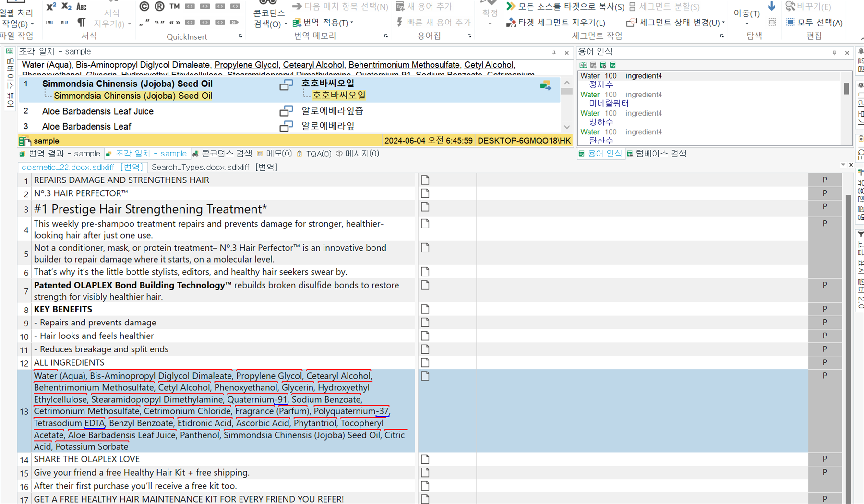Open cosmetic_22.docx.sdlxliff document tab

83,167
